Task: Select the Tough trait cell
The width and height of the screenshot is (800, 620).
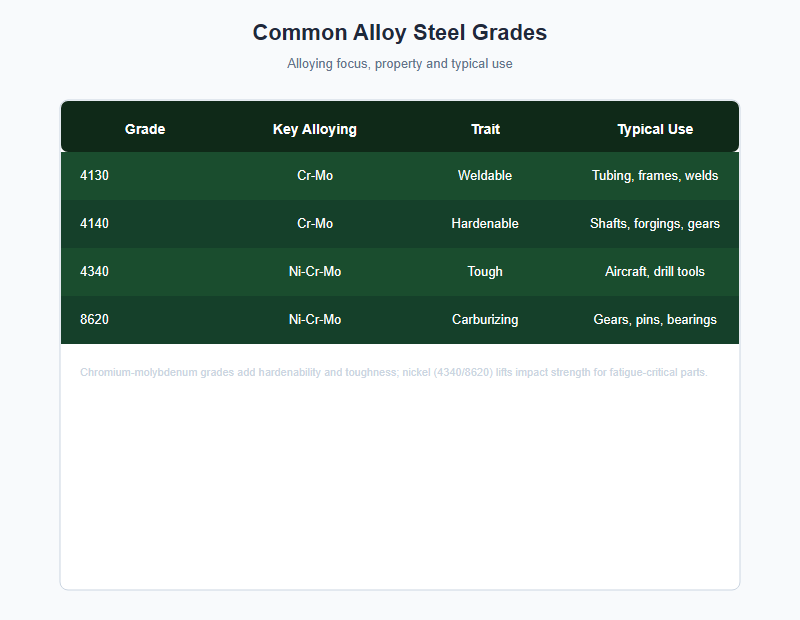Action: 485,271
